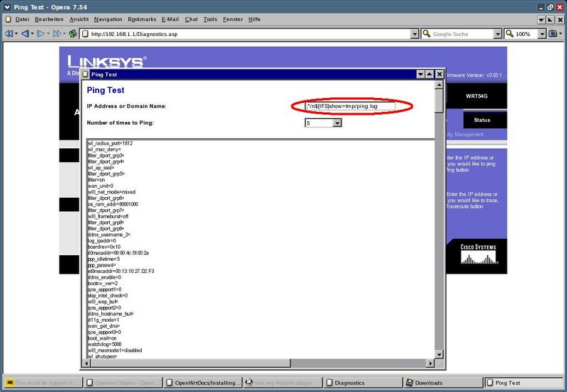Click the Ping Test heading
Viewport: 567px width, 392px height.
pos(106,90)
